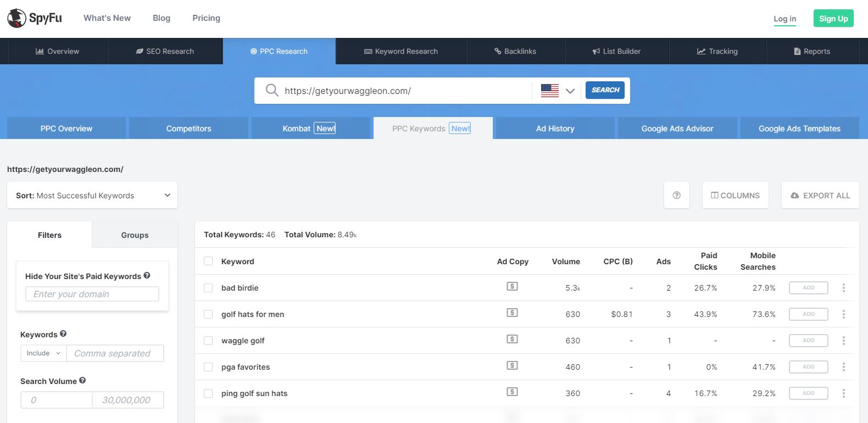Open more options for ping golf sun hats
Screen dimensions: 868x423
click(843, 393)
